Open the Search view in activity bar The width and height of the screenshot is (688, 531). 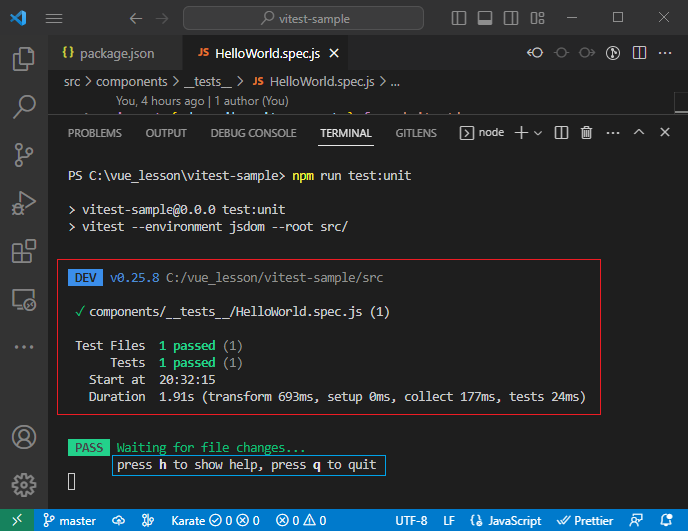tap(24, 107)
